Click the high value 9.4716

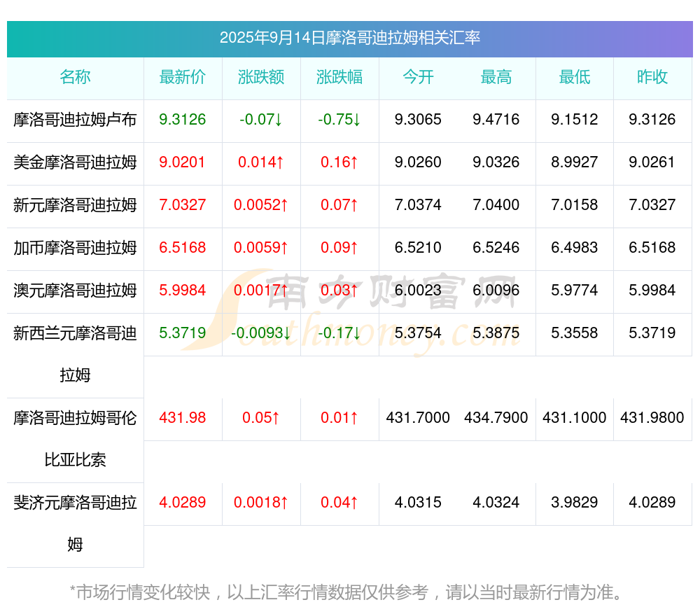pos(496,119)
